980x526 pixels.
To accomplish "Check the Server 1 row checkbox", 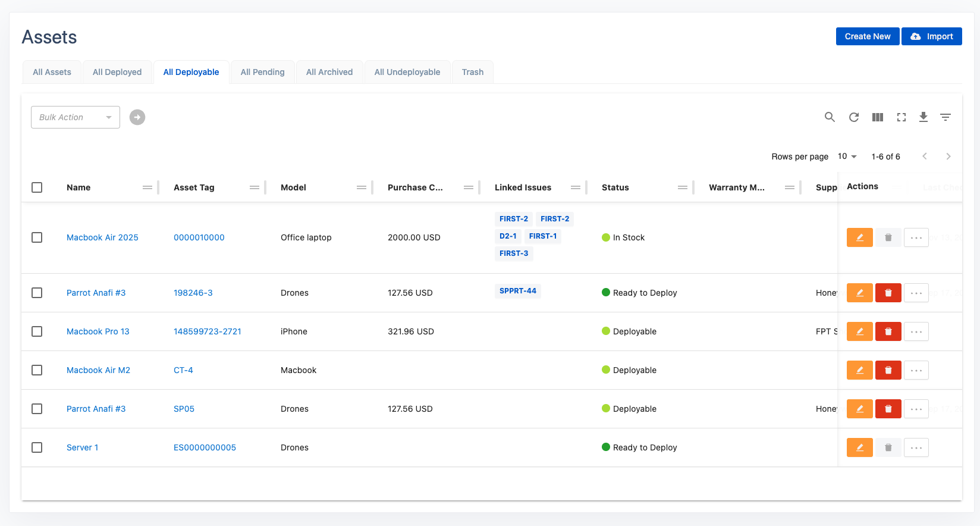I will coord(37,447).
